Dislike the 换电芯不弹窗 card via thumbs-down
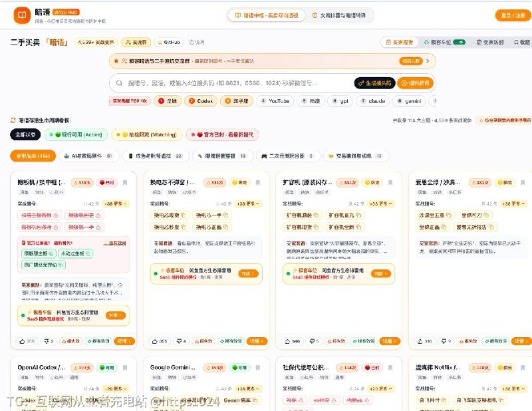Image resolution: width=532 pixels, height=411 pixels. [x=181, y=341]
